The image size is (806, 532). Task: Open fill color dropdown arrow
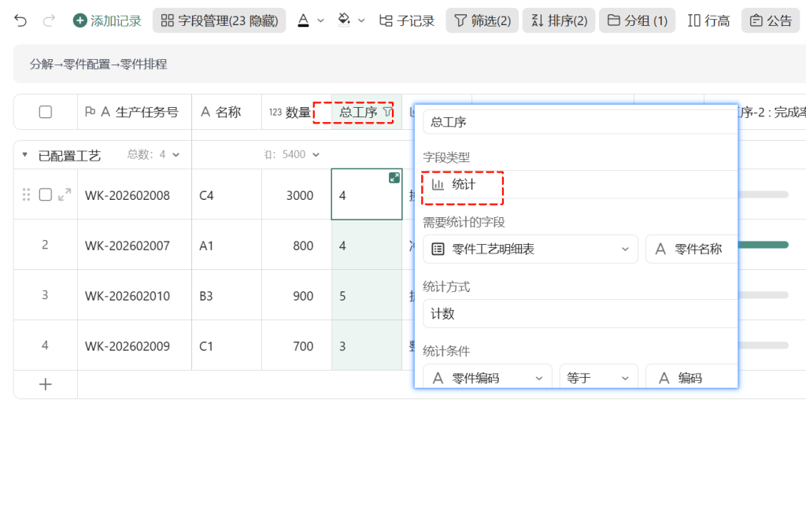[x=361, y=20]
